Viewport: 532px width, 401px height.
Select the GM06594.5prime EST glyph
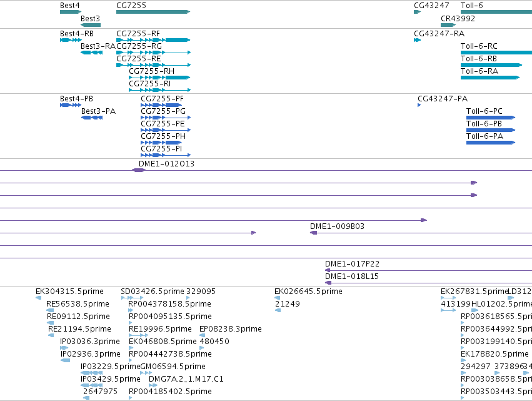(x=146, y=373)
